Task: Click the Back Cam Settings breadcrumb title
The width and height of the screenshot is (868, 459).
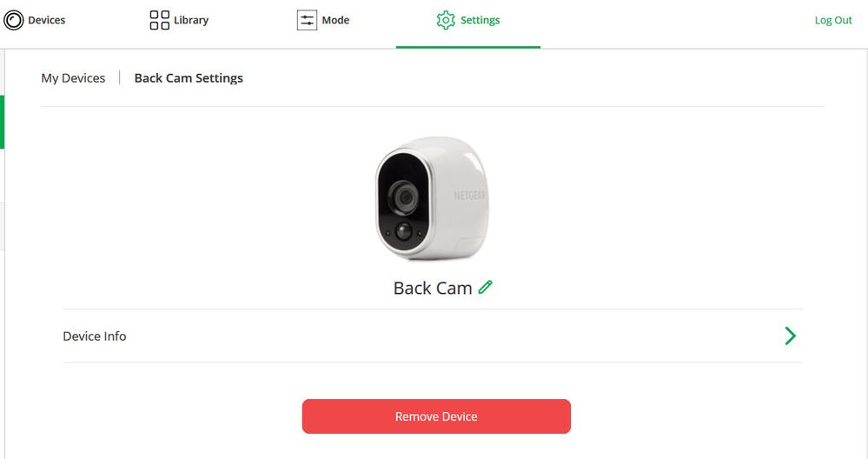Action: 189,78
